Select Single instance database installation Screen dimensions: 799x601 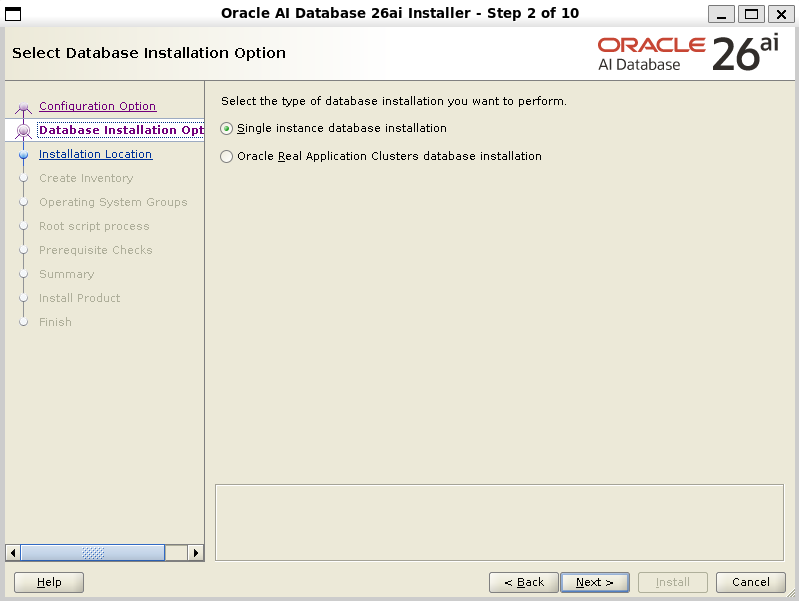coord(227,129)
